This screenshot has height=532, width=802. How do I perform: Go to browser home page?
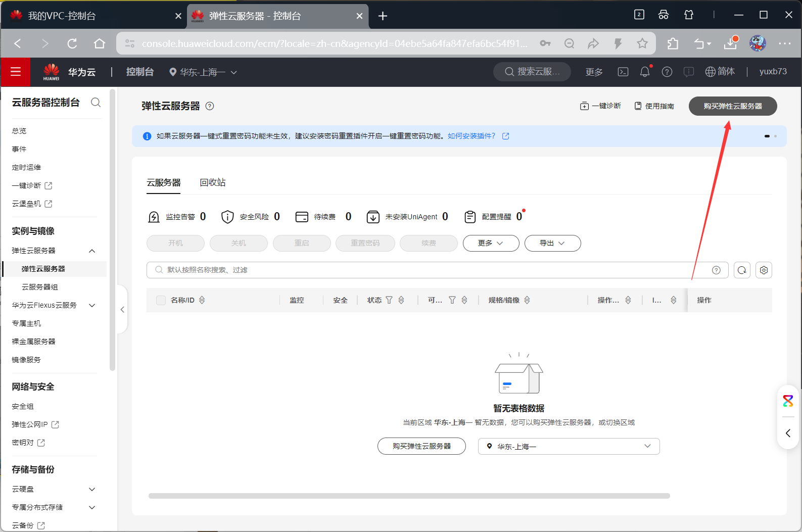[x=100, y=43]
